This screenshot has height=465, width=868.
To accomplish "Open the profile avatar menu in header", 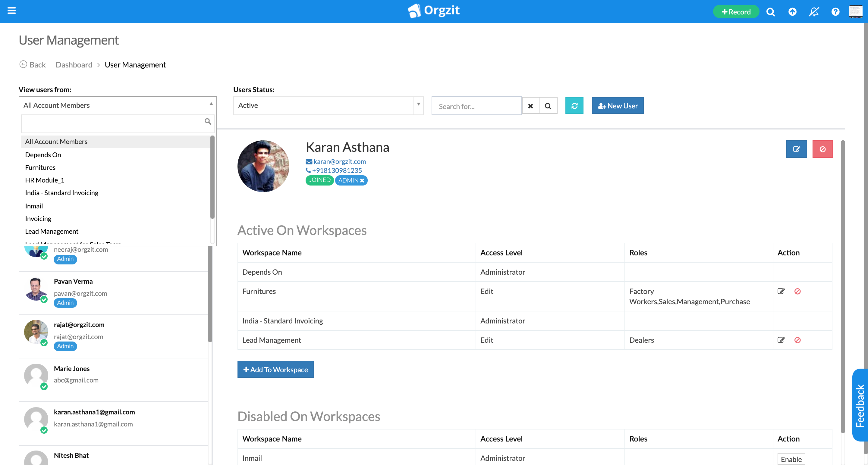I will [856, 12].
